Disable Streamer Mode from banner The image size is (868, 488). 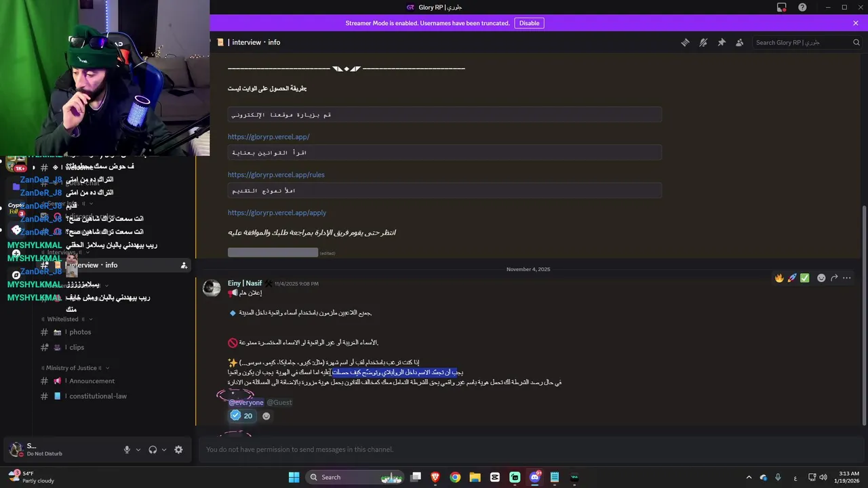(529, 23)
